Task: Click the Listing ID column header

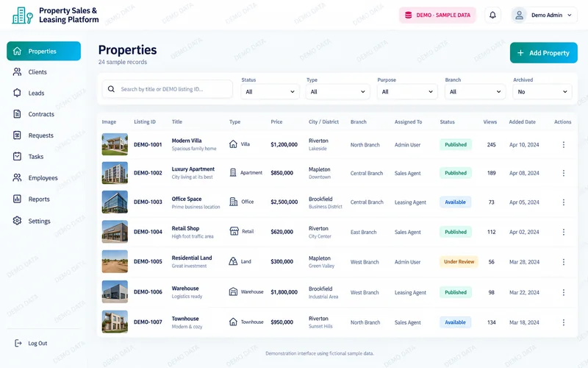Action: pyautogui.click(x=145, y=121)
